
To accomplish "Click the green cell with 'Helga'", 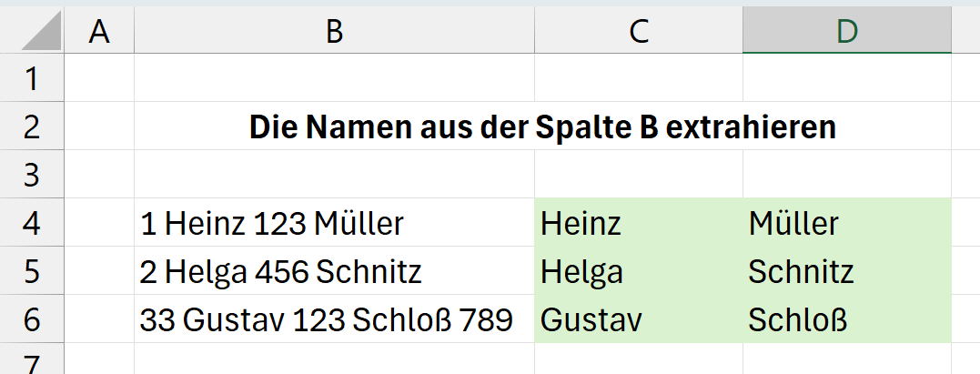I will (582, 271).
